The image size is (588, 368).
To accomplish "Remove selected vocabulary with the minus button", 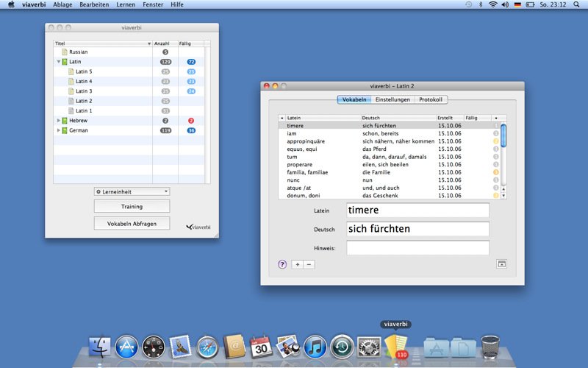I will pos(309,264).
